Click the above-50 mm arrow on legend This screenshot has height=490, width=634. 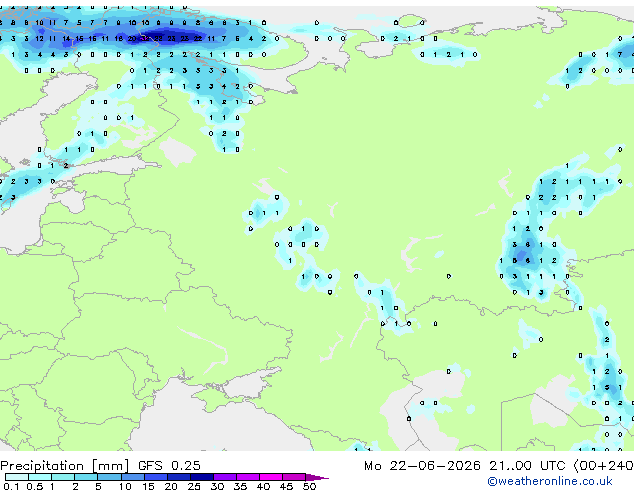click(317, 477)
